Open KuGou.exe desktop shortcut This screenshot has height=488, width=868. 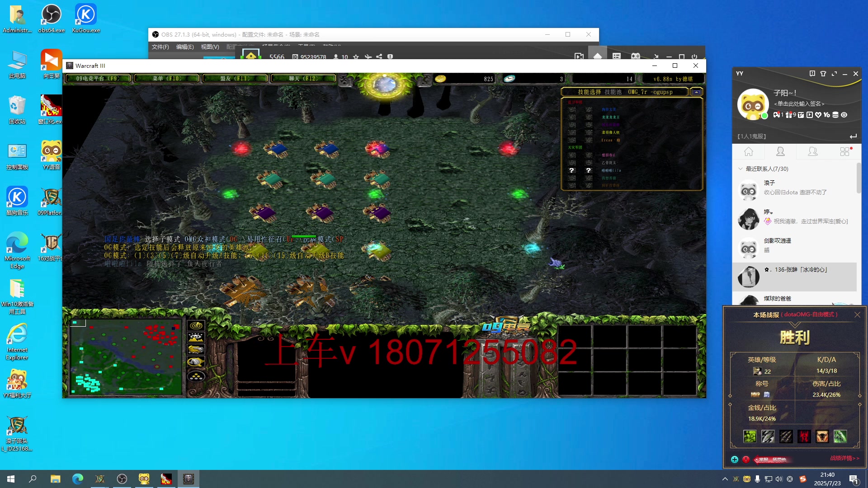click(86, 19)
